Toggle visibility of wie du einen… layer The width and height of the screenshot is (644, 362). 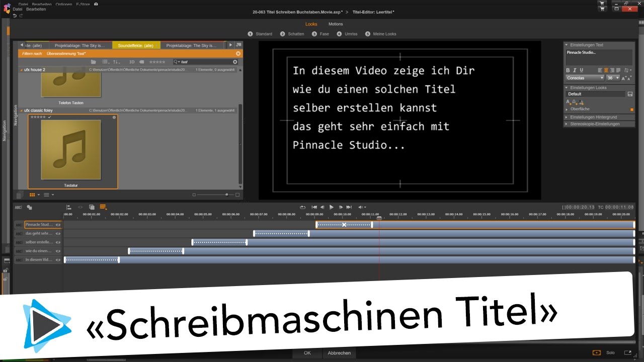58,251
